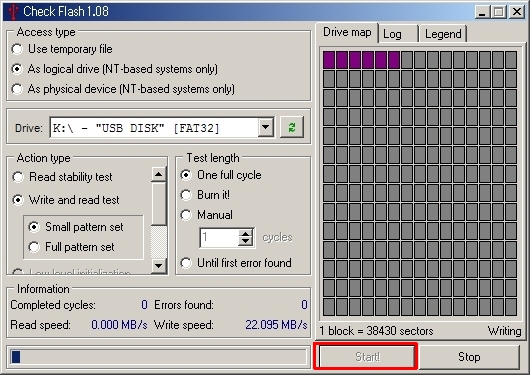
Task: Minimize the Check Flash window
Action: tap(482, 12)
